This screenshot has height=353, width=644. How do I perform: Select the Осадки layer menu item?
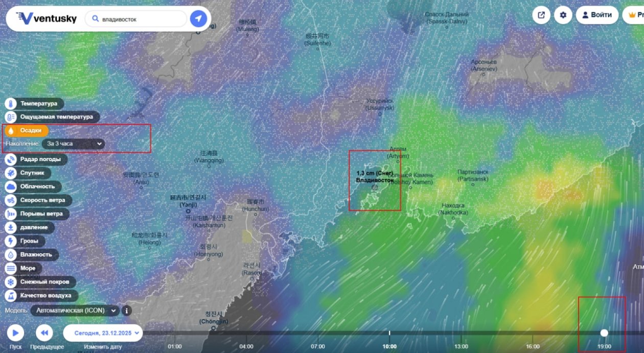point(26,130)
